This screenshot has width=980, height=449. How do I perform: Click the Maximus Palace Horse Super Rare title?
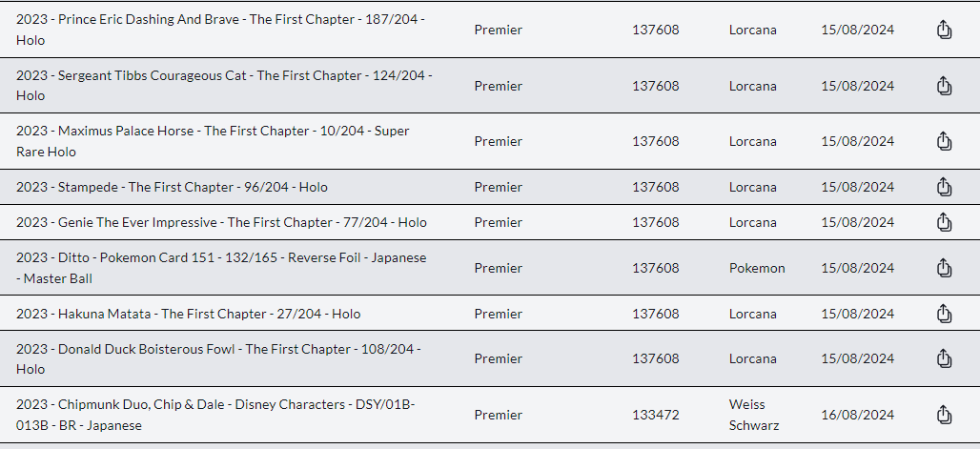(214, 141)
